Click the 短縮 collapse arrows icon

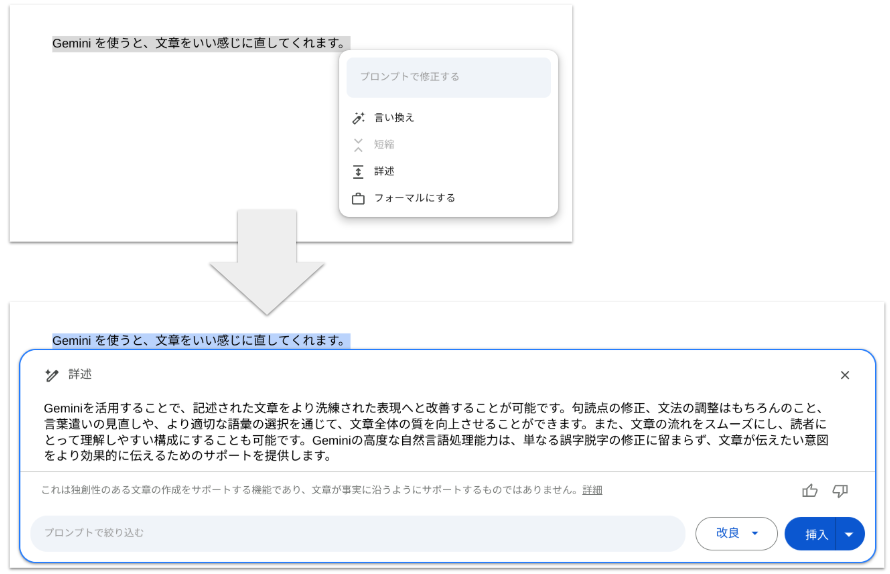[x=358, y=145]
